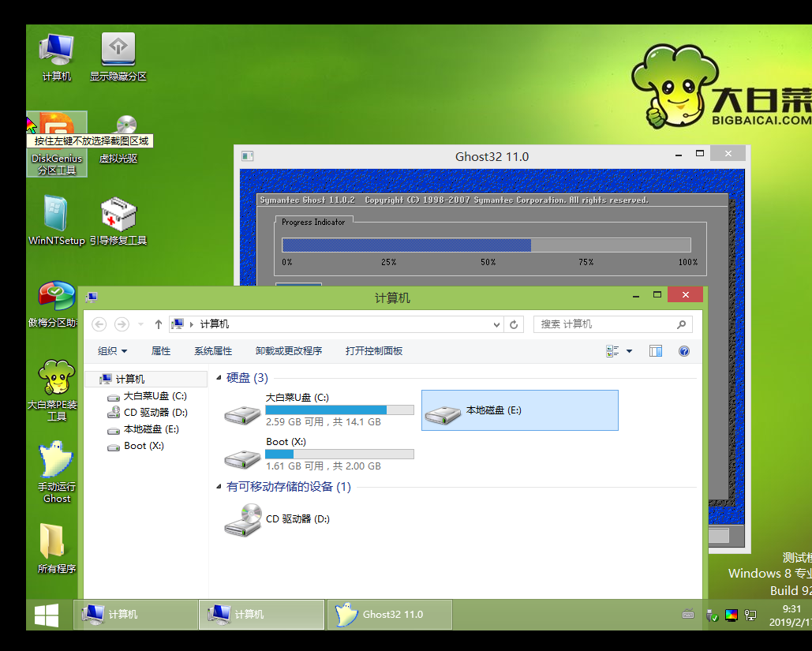Viewport: 812px width, 651px height.
Task: Click the 计算机 address bar path
Action: 215,324
